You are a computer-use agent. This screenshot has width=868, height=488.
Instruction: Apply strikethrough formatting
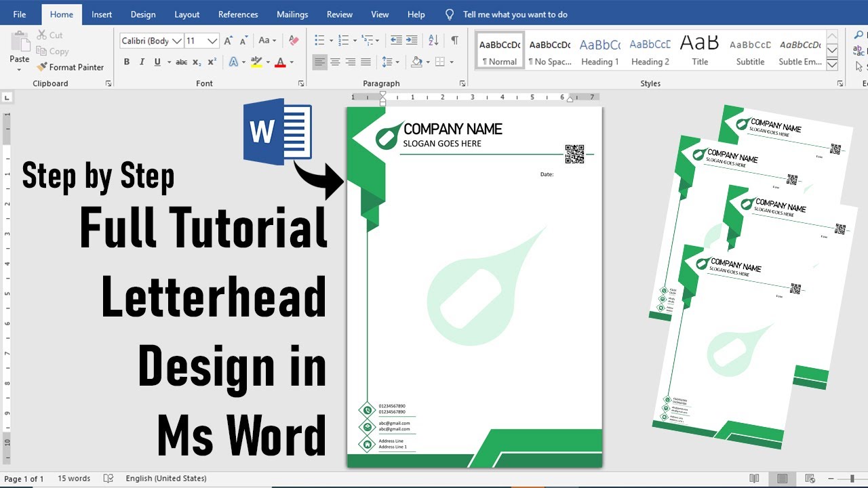[x=181, y=62]
